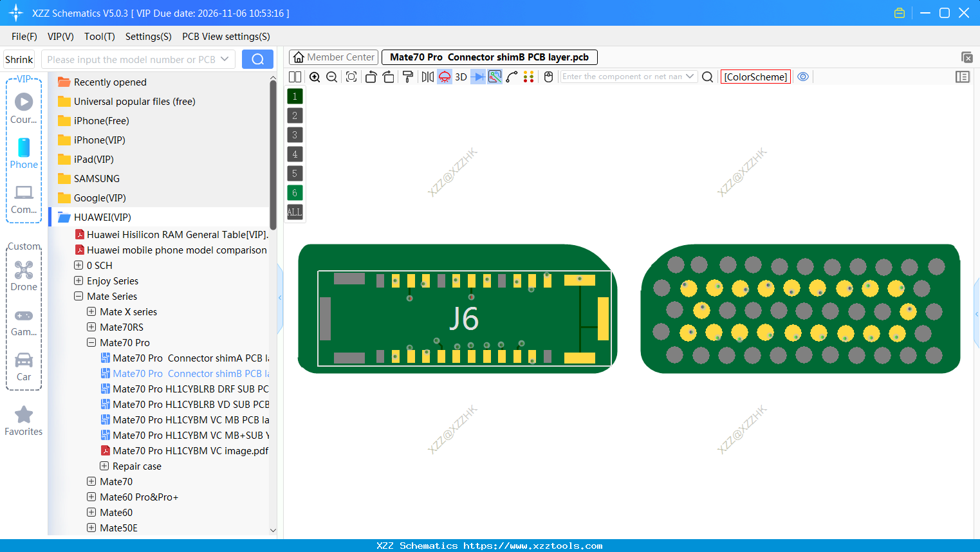Toggle layer 1 visibility in layer strip
Image resolution: width=980 pixels, height=552 pixels.
click(294, 96)
